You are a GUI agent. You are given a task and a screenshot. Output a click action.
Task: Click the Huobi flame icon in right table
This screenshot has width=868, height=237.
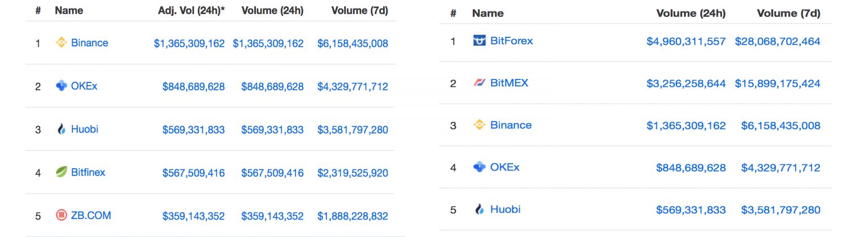(479, 209)
